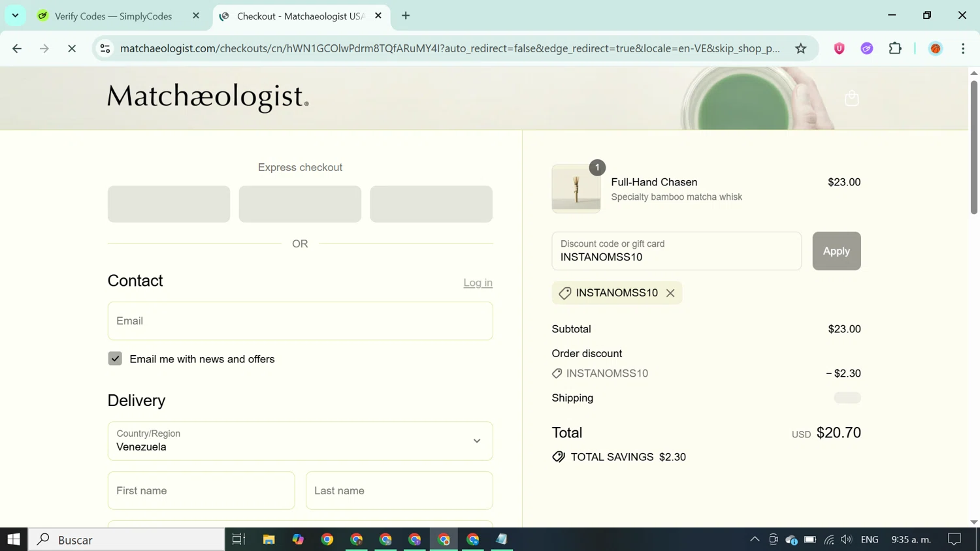Choose the third express checkout button

click(431, 204)
